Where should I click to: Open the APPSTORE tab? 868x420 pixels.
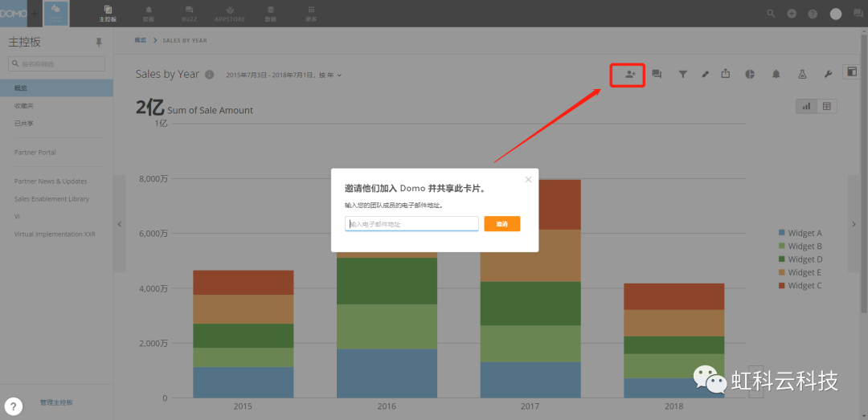point(230,14)
